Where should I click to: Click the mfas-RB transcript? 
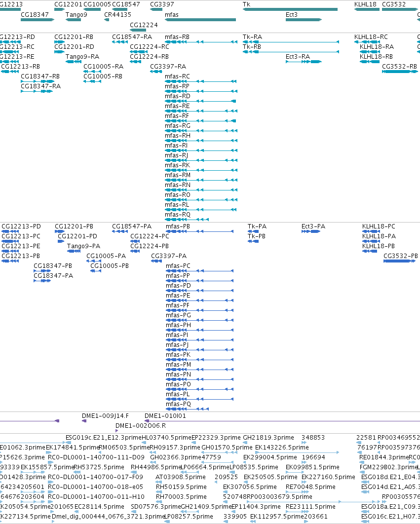tap(201, 42)
